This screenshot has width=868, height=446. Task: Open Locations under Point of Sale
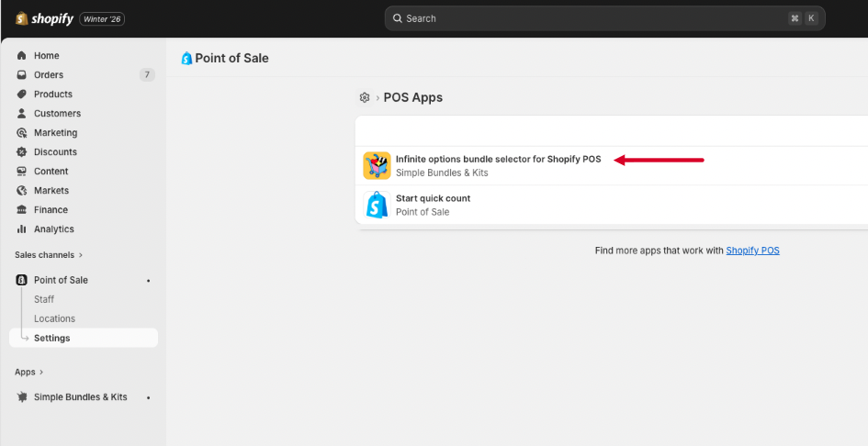tap(54, 318)
